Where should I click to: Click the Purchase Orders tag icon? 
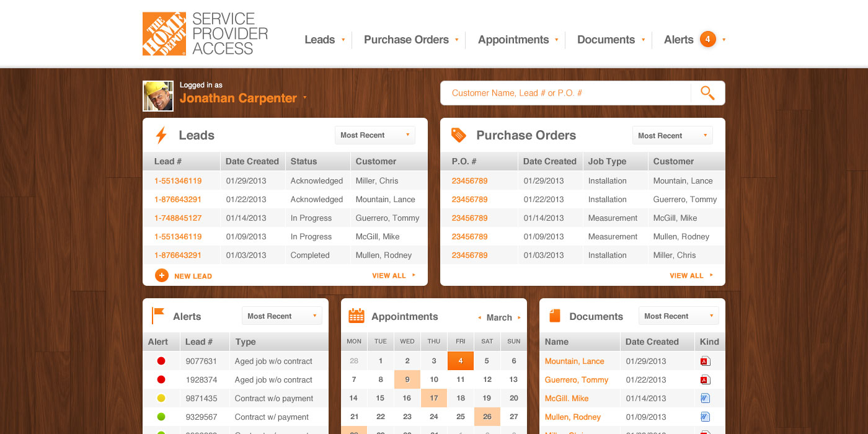pos(458,135)
